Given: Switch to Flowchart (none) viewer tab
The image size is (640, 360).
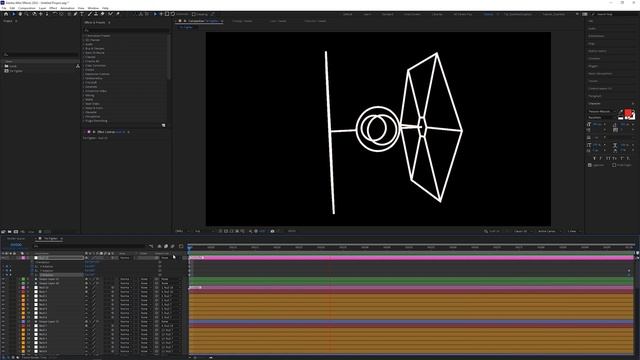Looking at the screenshot, I should (315, 21).
